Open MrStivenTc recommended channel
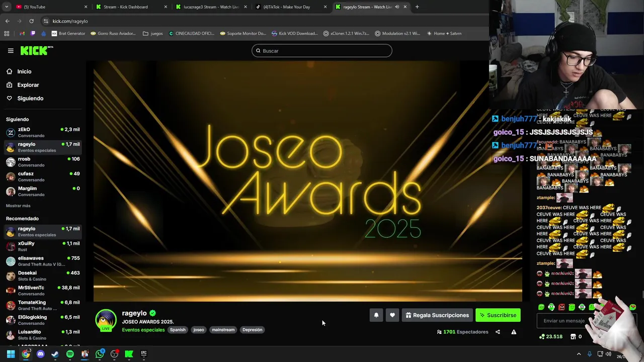 click(43, 290)
